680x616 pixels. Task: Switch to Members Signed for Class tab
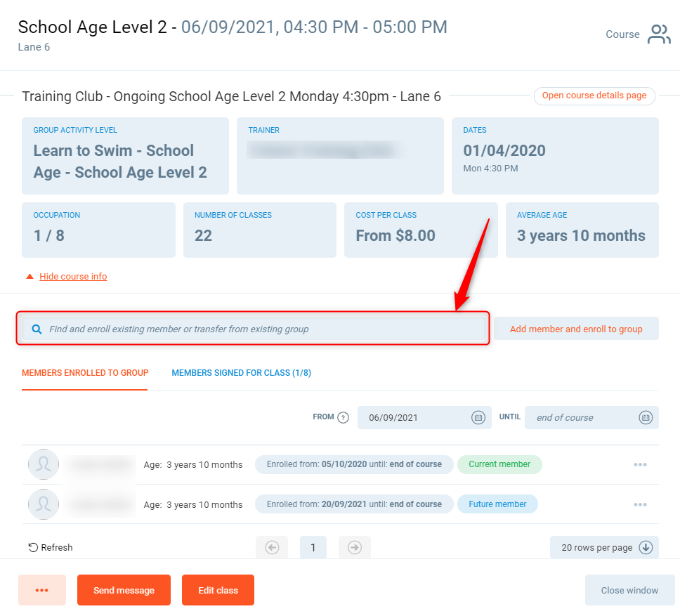pyautogui.click(x=241, y=373)
